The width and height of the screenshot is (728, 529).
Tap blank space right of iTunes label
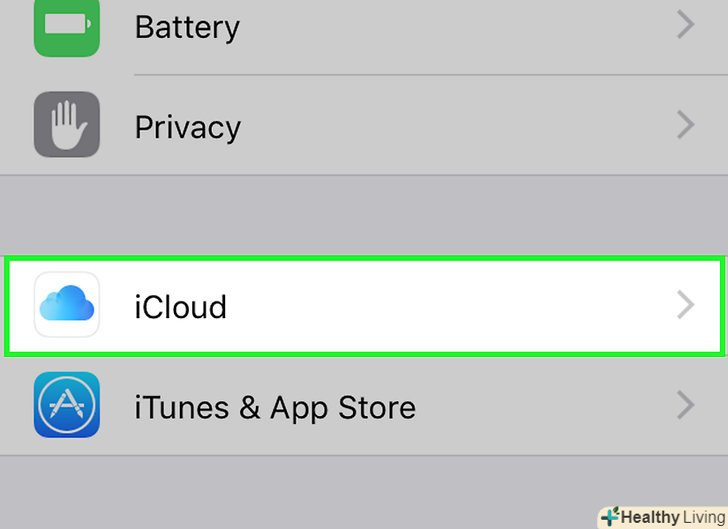coord(540,405)
